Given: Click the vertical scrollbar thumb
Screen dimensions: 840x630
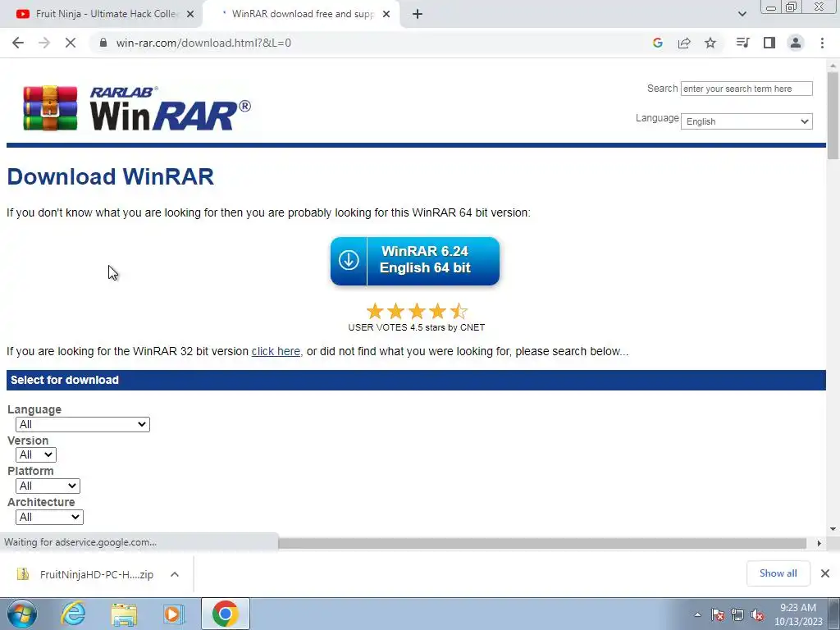Looking at the screenshot, I should (x=833, y=115).
